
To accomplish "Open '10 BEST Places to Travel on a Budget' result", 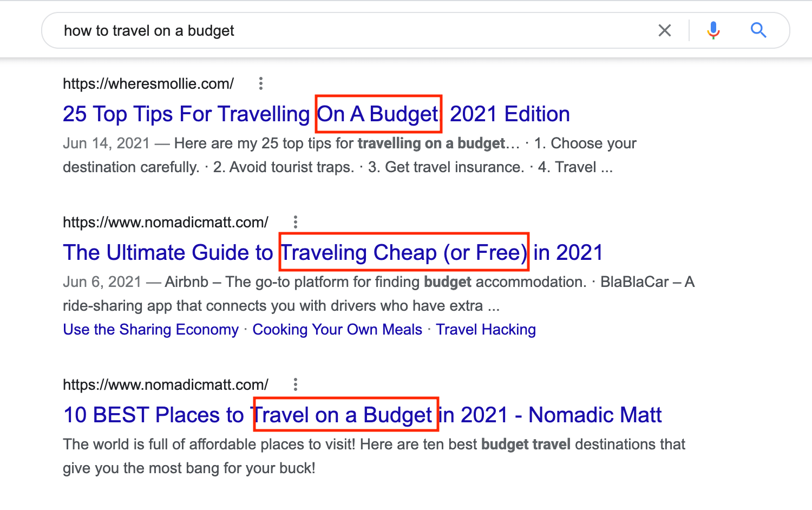I will (362, 415).
